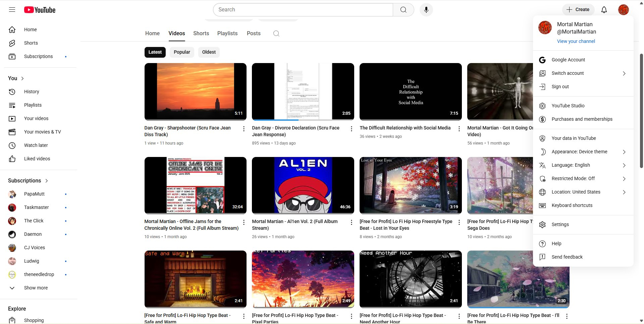Screen dimensions: 644x324
Task: Open the hamburger guide menu
Action: 12,10
